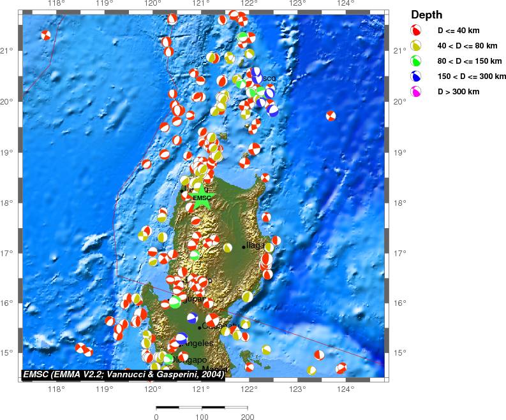The image size is (506, 420).
Task: Click the 'D > 300 km' legend label text
Action: point(458,92)
